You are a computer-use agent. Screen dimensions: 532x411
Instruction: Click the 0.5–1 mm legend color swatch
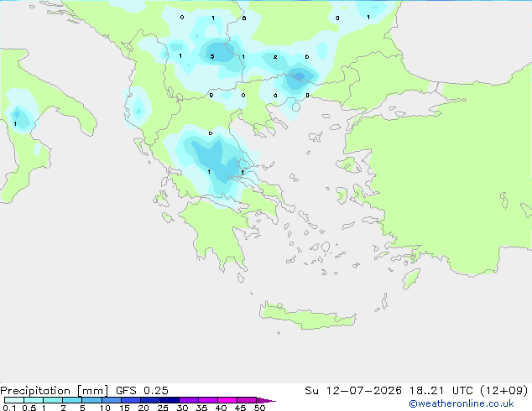34,400
